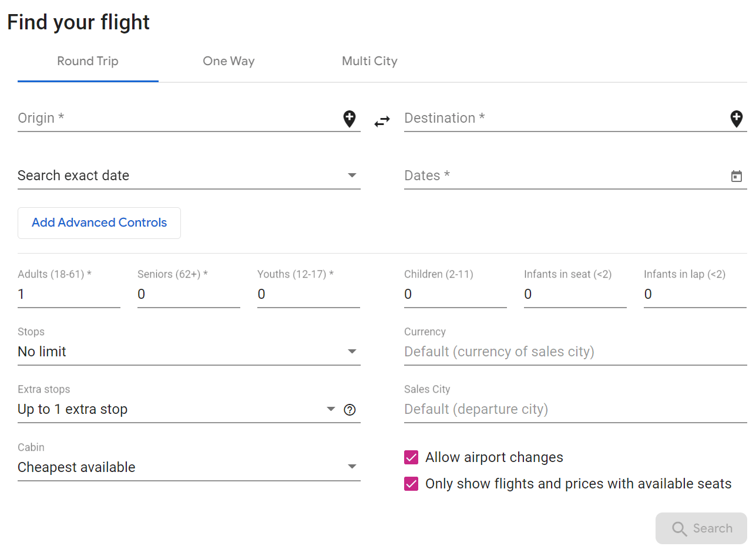
Task: Swap origin and destination with arrows icon
Action: click(x=382, y=122)
